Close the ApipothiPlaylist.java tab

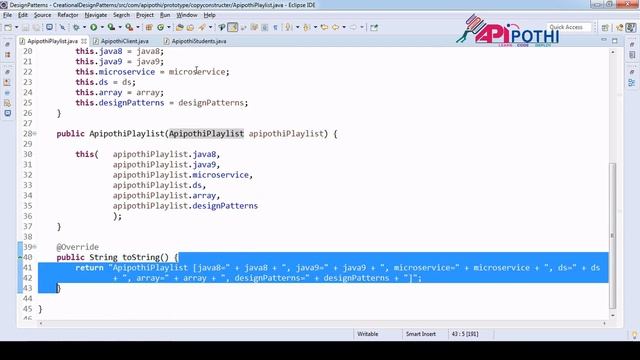[84, 41]
